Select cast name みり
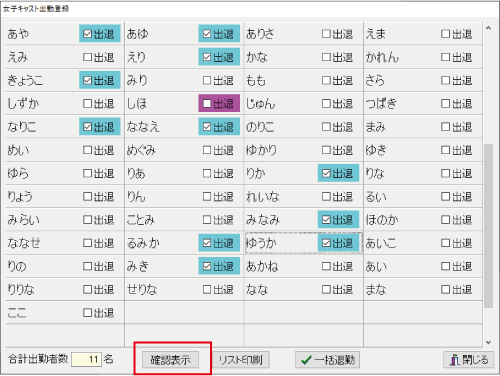 pos(137,80)
